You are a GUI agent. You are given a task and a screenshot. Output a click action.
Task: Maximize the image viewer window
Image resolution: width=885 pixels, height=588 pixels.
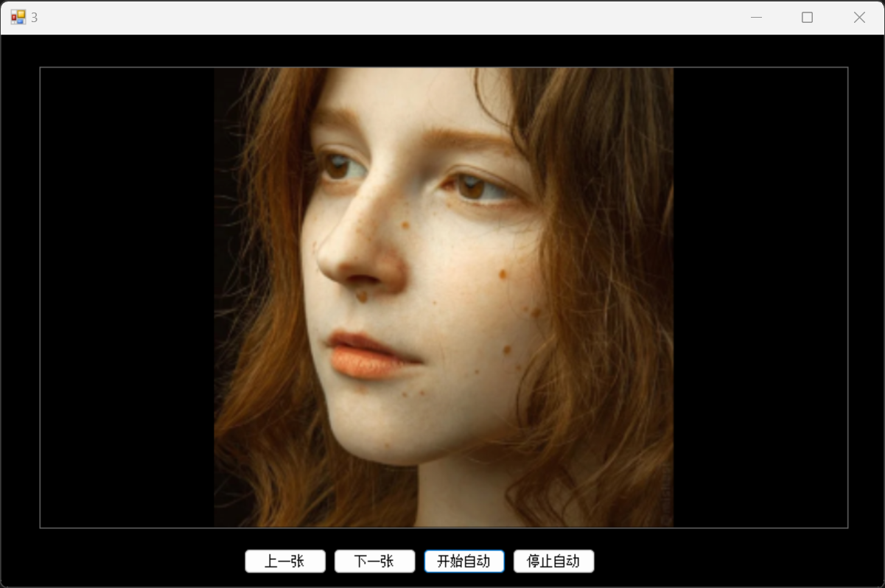[x=807, y=17]
